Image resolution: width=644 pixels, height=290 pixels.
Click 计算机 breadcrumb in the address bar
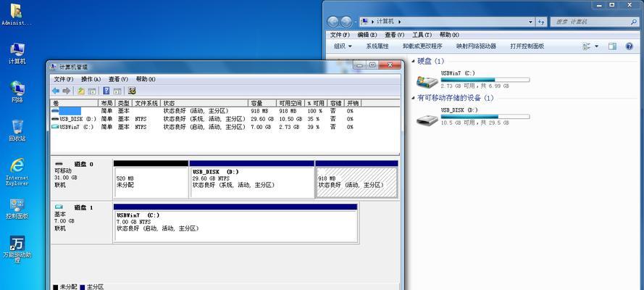tap(385, 22)
